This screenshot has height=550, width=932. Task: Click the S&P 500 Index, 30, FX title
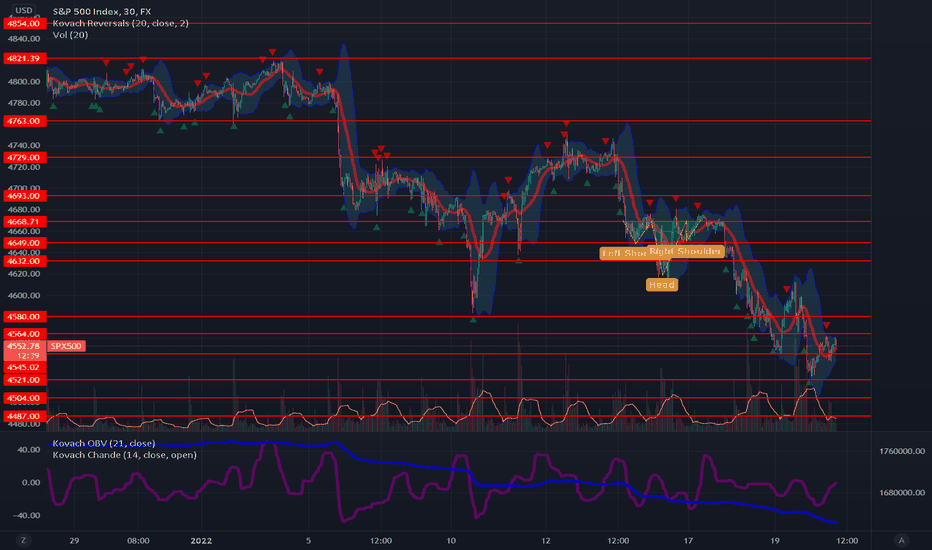102,11
